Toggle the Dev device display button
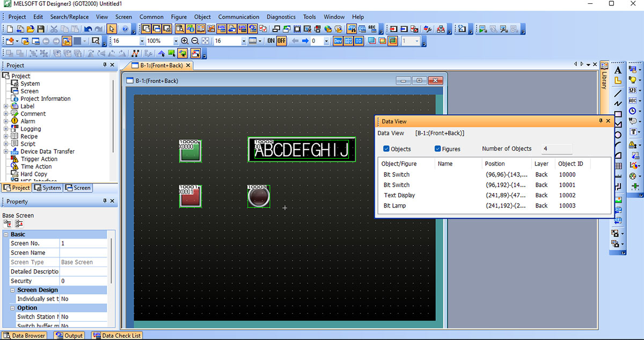This screenshot has height=340, width=644. point(338,41)
